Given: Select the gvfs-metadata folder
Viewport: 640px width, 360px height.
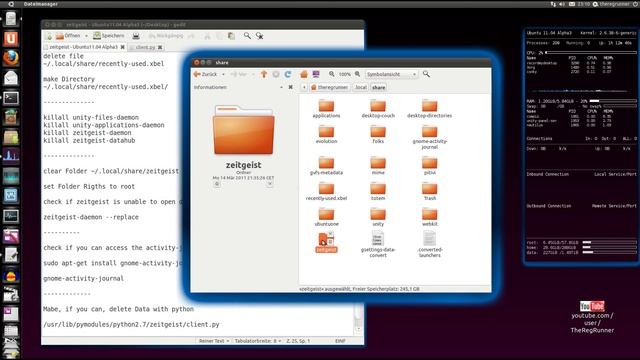Looking at the screenshot, I should click(326, 166).
